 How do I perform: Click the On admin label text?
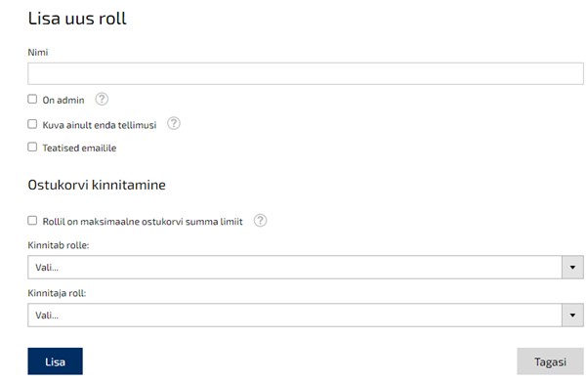pos(63,100)
